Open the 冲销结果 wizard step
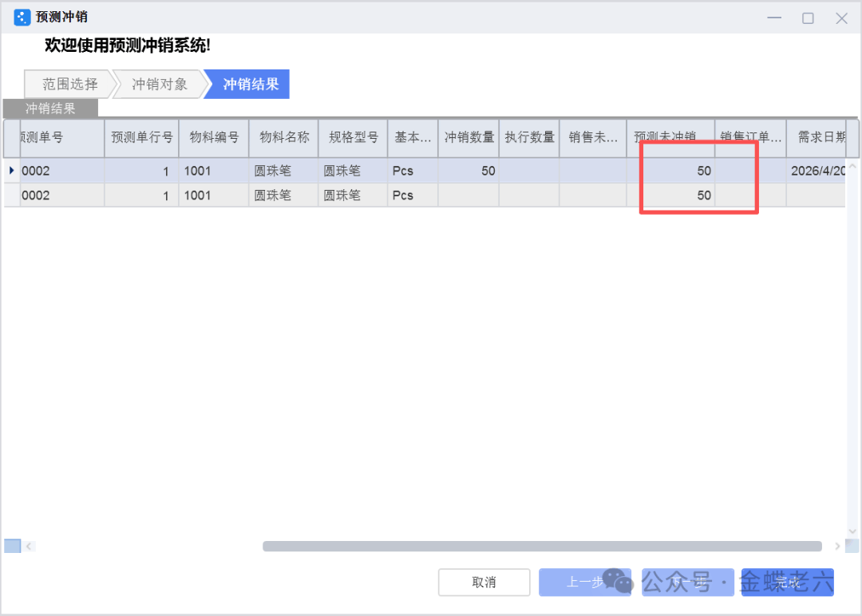Screen dimensions: 862x616 click(x=251, y=85)
